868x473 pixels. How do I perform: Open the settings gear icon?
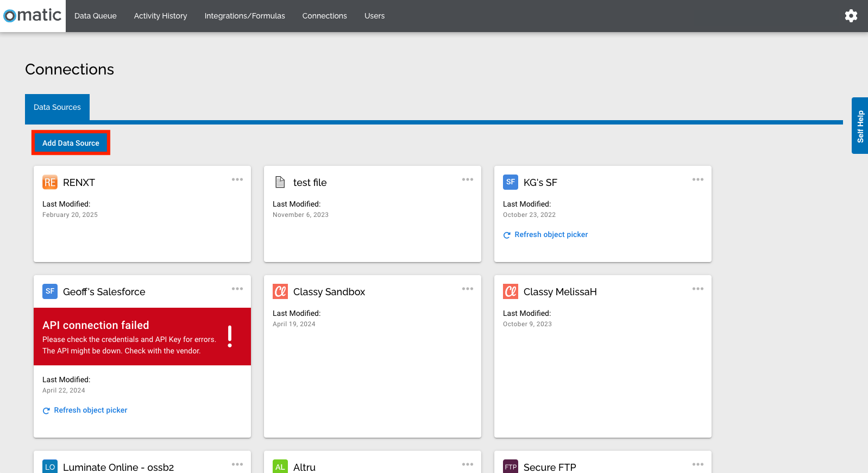tap(851, 16)
